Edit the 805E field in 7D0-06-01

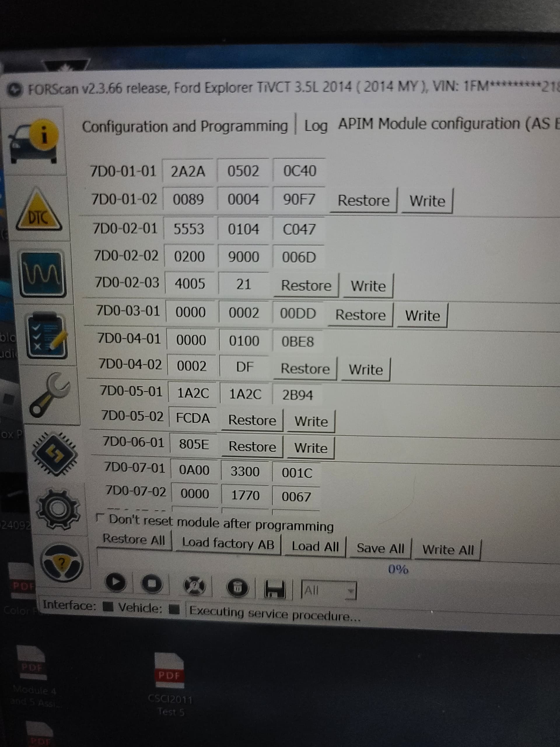194,444
